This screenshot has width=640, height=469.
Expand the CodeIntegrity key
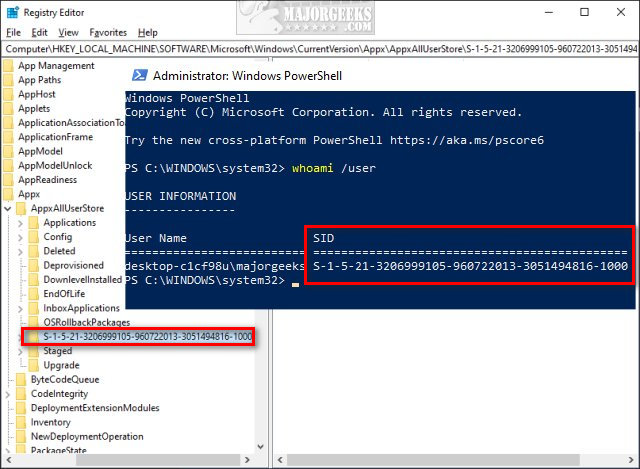[x=8, y=394]
